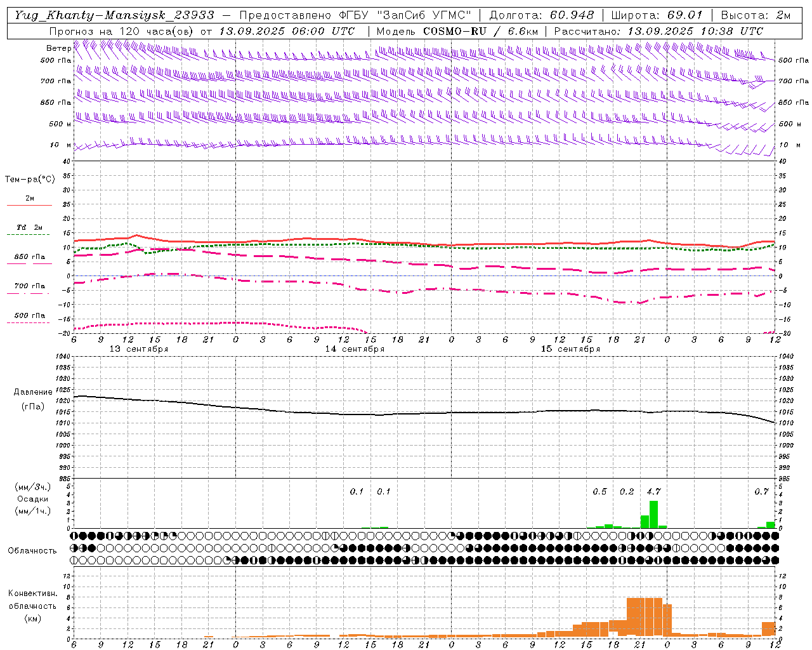Select the (мм/3ч.) precipitation unit label
This screenshot has height=650, width=812.
click(33, 487)
